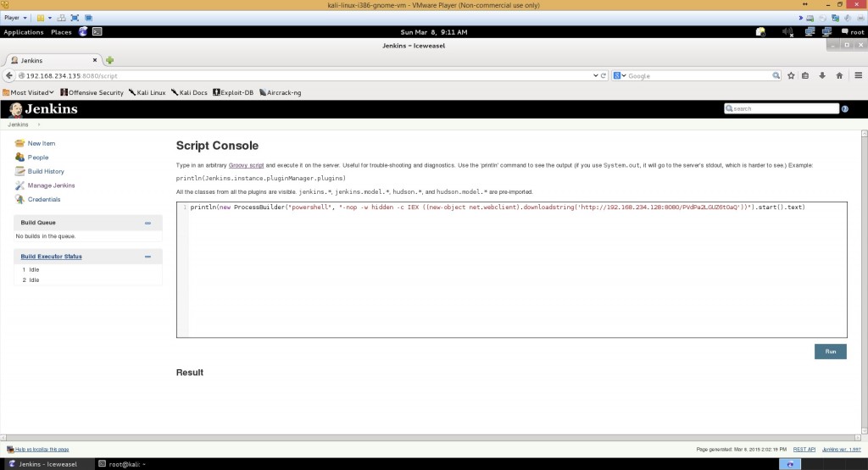Switch to root@kali terminal in taskbar
The image size is (868, 470).
point(122,464)
